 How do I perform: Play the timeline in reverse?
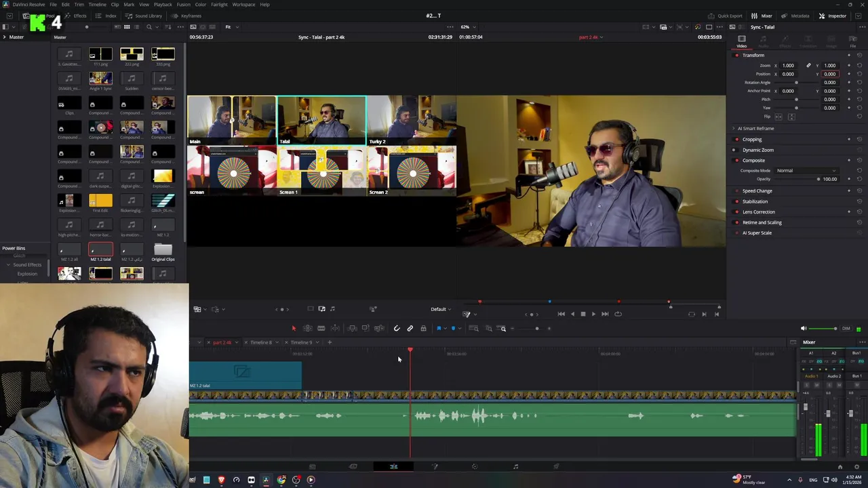point(572,314)
